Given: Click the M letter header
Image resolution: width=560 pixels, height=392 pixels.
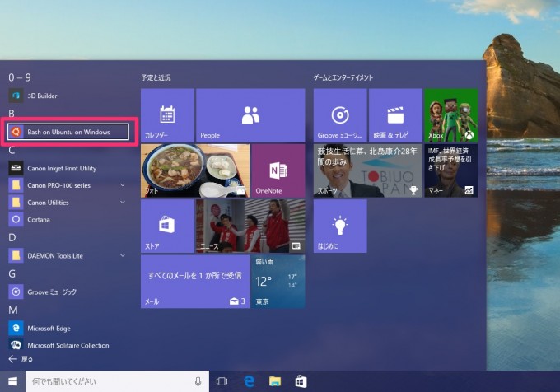Looking at the screenshot, I should [13, 310].
